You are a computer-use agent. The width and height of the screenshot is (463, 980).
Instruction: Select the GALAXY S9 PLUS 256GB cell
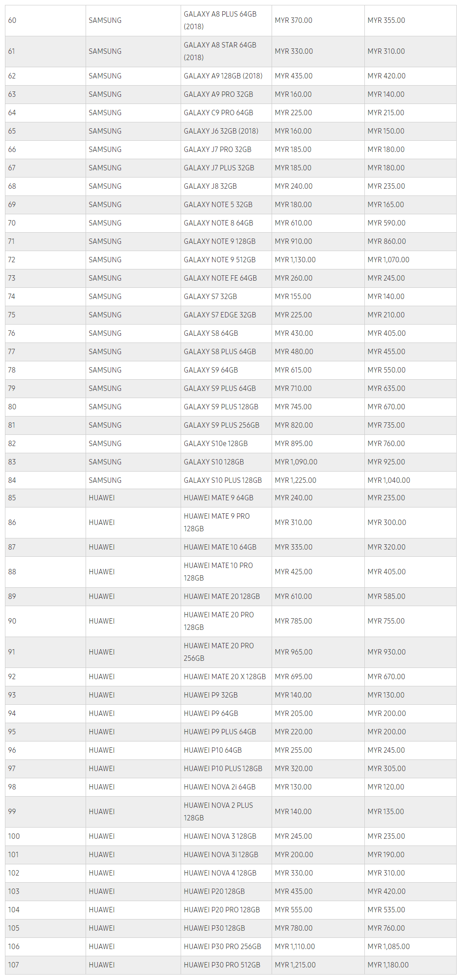[221, 425]
